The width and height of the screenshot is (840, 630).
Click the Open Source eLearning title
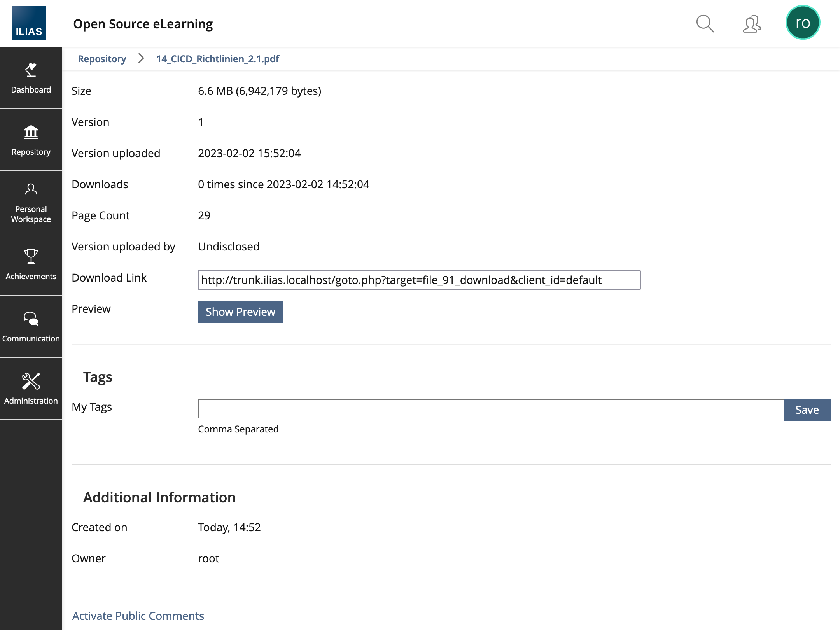(x=143, y=24)
